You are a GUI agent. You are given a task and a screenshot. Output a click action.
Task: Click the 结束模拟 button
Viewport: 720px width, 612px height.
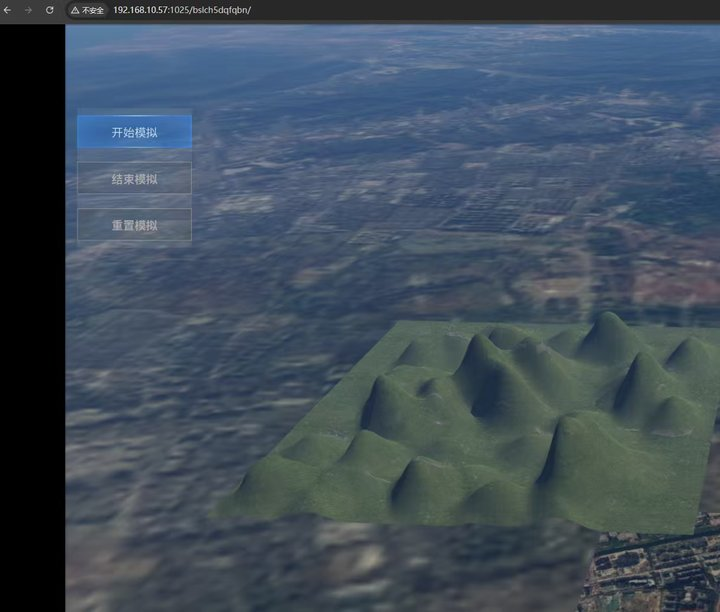[135, 178]
